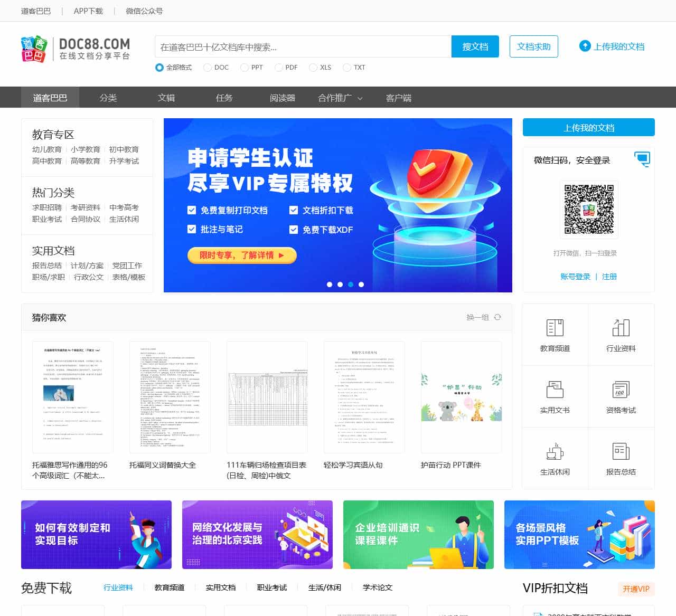Click the 幼儿教育 category link
This screenshot has width=676, height=616.
[x=47, y=149]
